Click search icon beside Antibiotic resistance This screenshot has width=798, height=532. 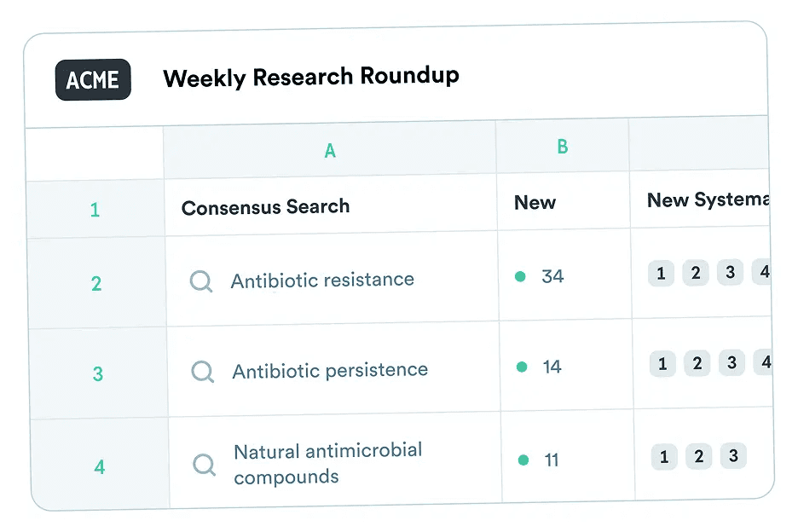point(201,281)
